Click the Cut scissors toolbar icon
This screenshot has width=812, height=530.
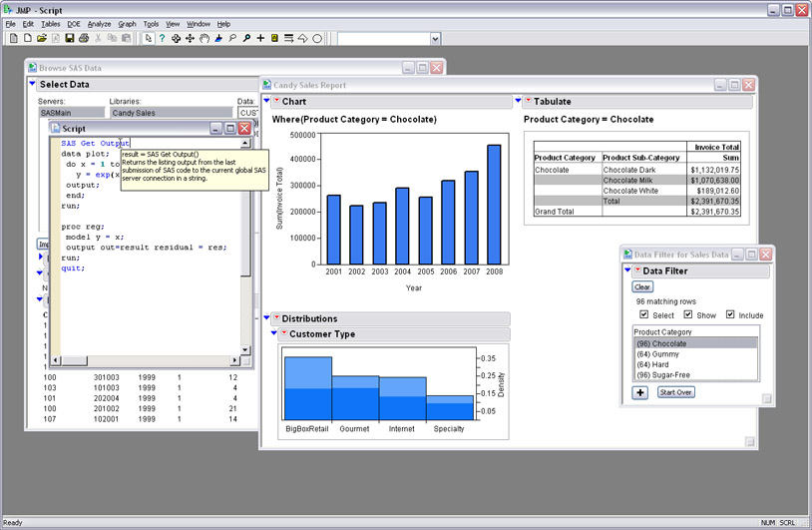[98, 38]
